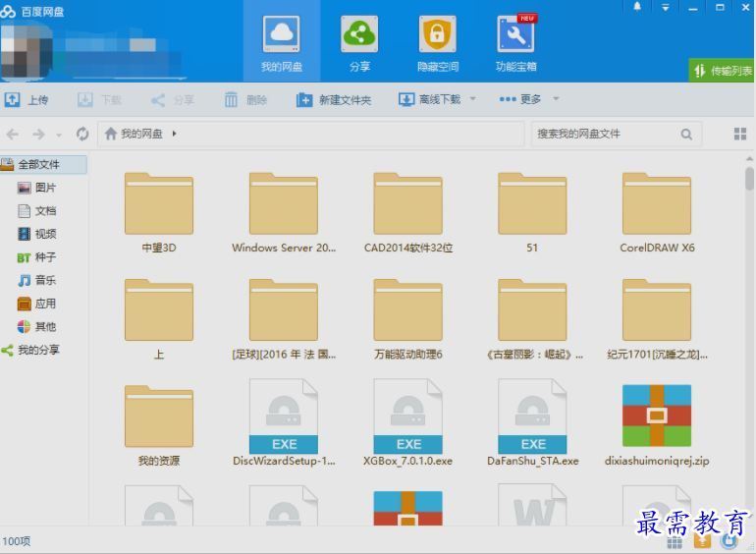756x554 pixels.
Task: Click the 上传 upload button
Action: coord(27,100)
